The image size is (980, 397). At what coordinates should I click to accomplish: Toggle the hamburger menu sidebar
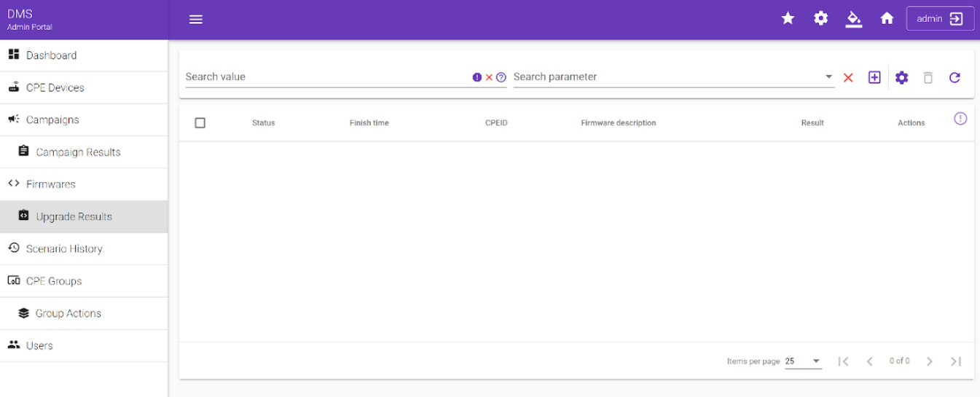(195, 20)
